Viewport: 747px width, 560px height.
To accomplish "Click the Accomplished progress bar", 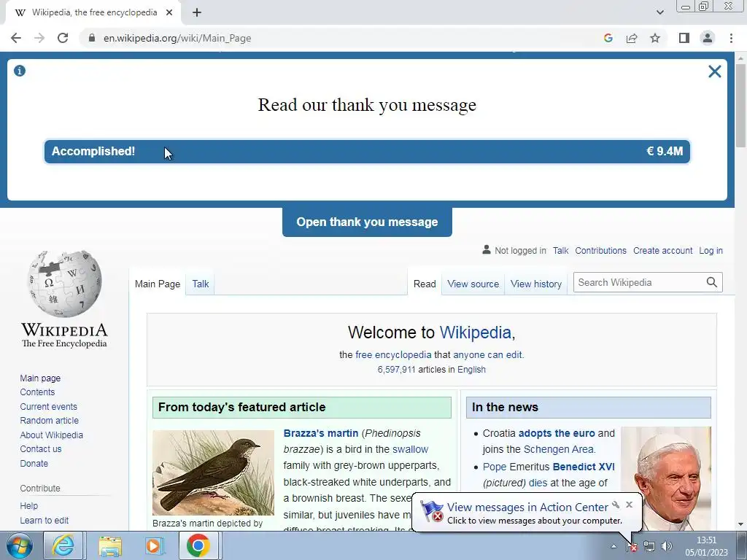I will click(x=367, y=152).
